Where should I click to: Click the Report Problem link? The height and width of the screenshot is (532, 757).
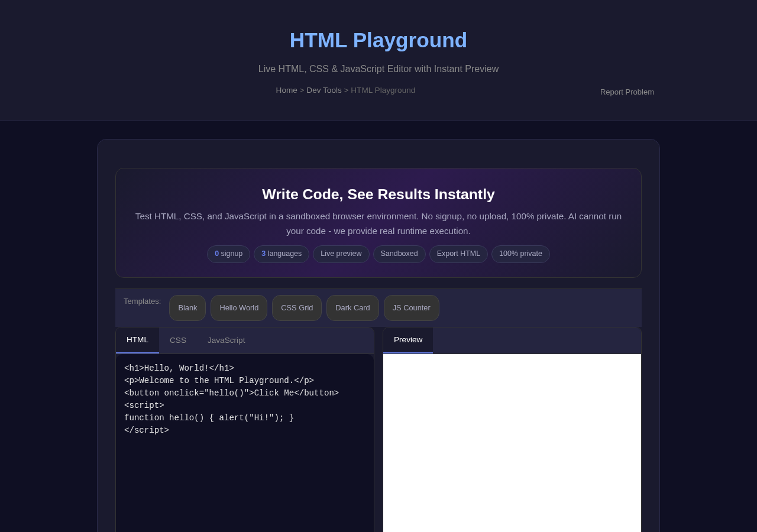coord(627,92)
